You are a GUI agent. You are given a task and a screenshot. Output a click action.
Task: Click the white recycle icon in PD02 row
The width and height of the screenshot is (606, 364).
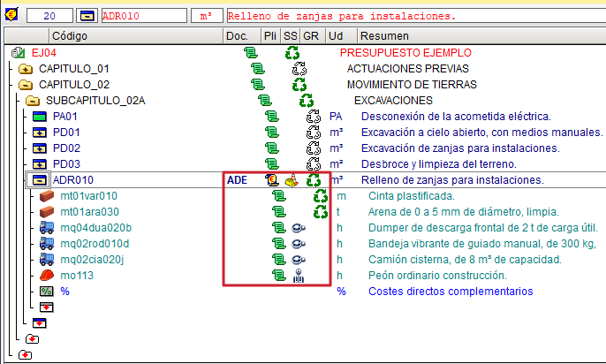coord(314,148)
